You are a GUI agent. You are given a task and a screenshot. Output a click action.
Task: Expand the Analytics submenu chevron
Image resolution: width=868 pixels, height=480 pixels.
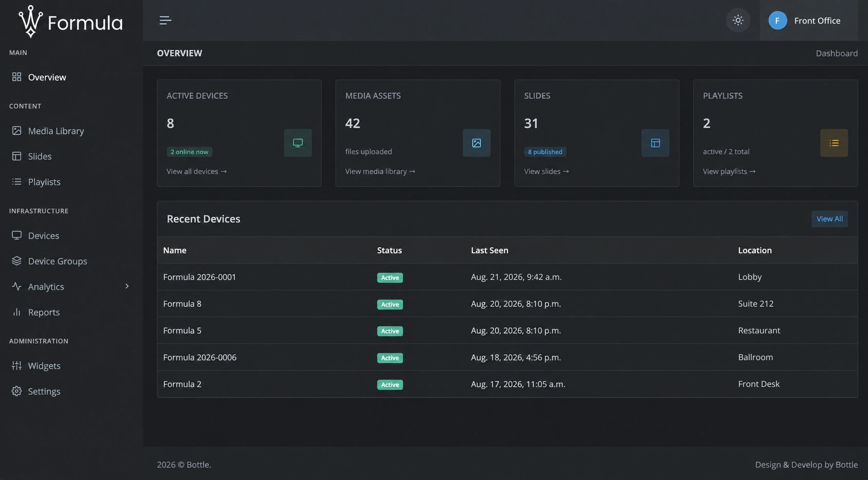coord(127,286)
